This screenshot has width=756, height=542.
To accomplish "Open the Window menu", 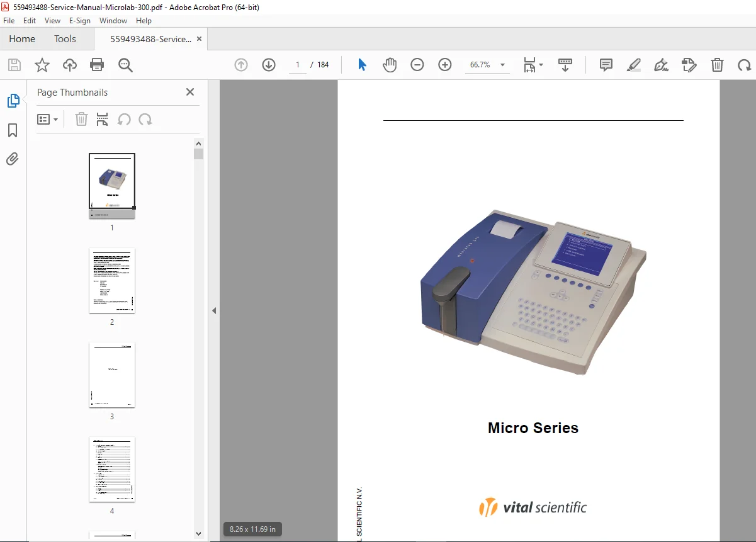I will (x=113, y=20).
